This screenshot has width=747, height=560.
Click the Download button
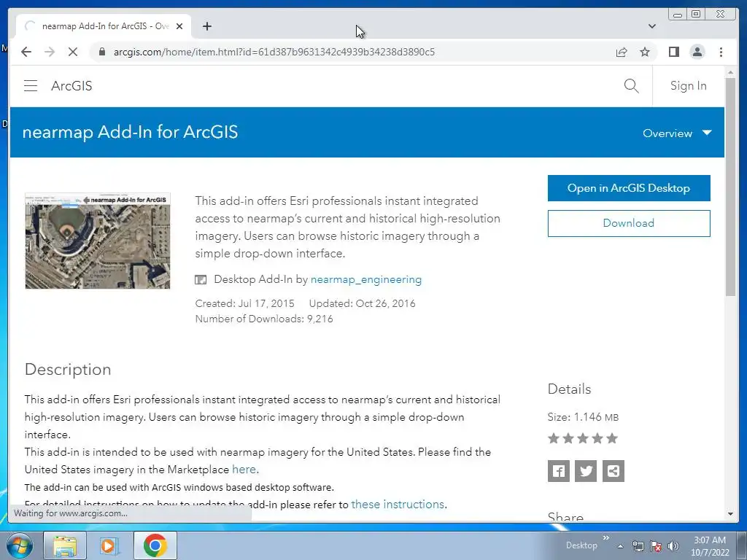(629, 223)
